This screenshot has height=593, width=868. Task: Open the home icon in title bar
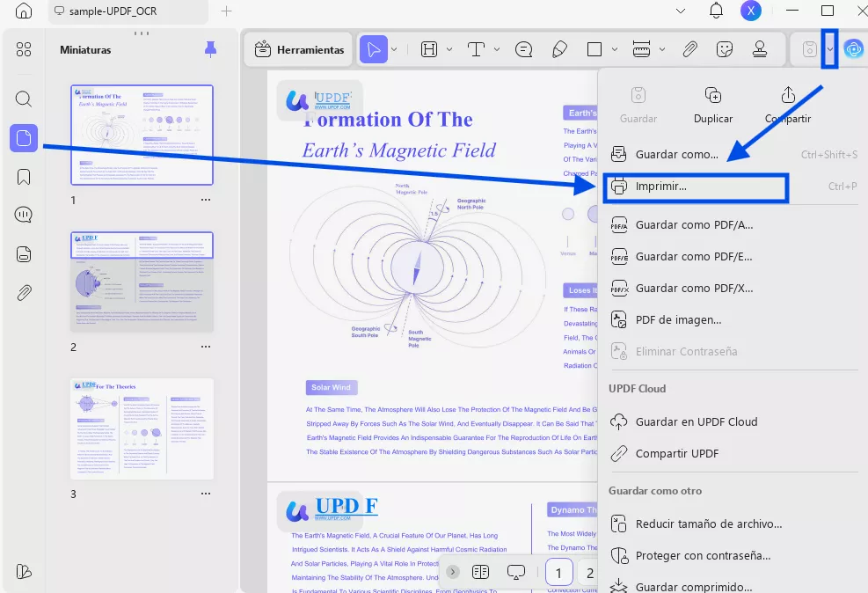pos(23,11)
